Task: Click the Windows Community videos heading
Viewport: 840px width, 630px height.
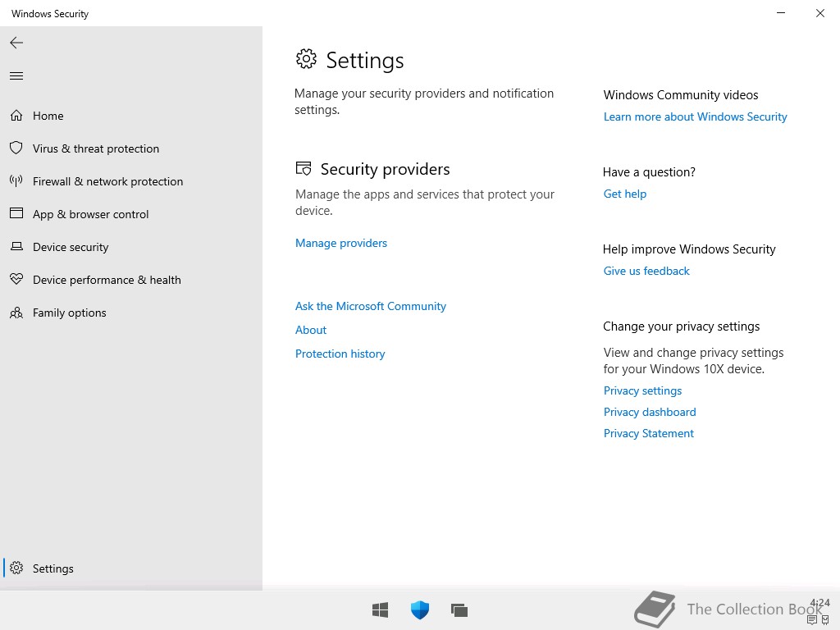Action: (681, 95)
